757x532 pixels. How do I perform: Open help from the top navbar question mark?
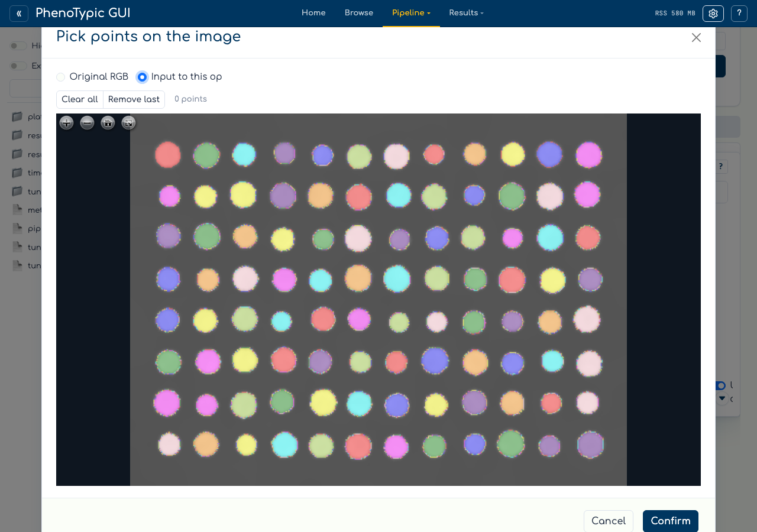coord(739,14)
